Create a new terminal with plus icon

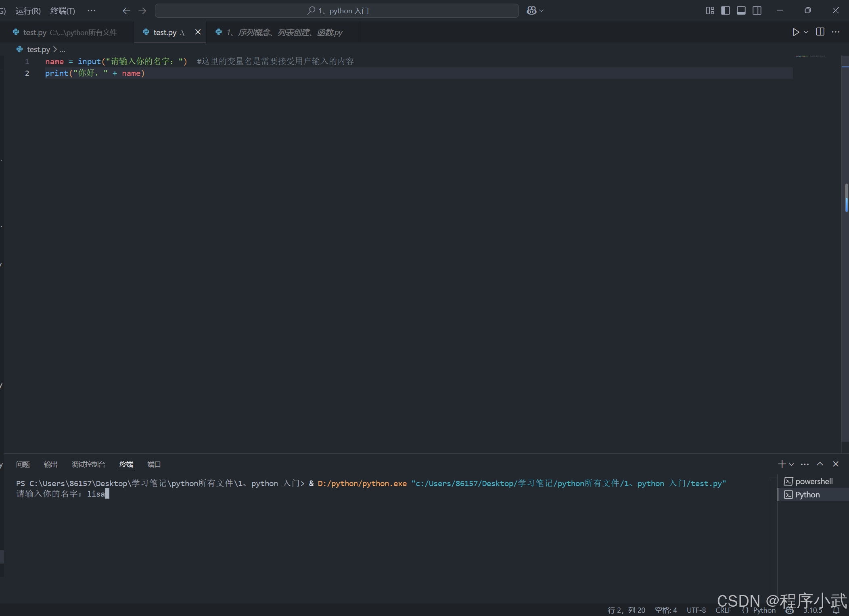782,464
